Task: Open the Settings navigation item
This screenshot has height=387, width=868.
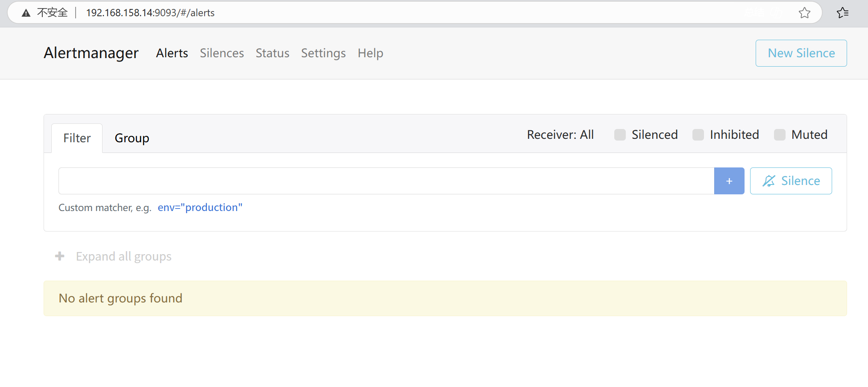Action: (323, 53)
